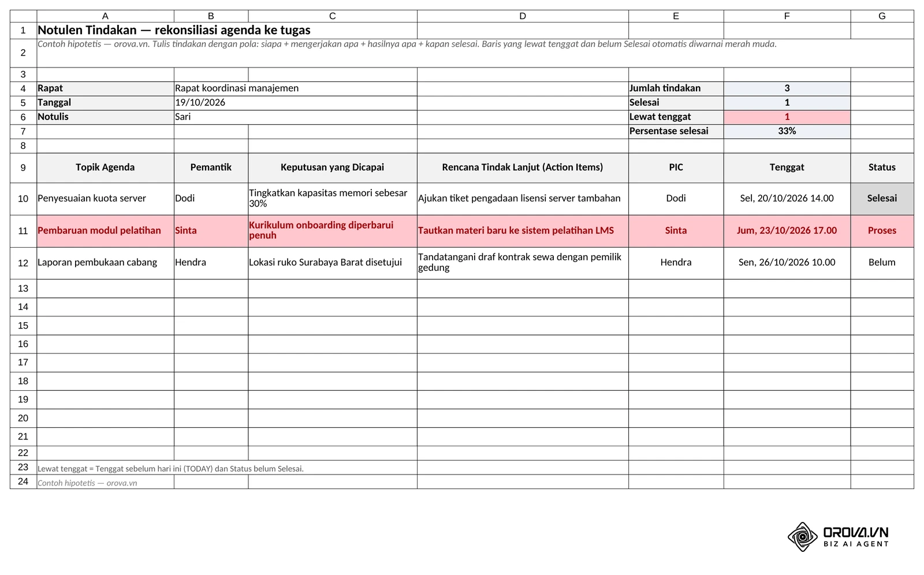The image size is (924, 575).
Task: Click the title cell Notulen Tindakan
Action: coord(227,31)
